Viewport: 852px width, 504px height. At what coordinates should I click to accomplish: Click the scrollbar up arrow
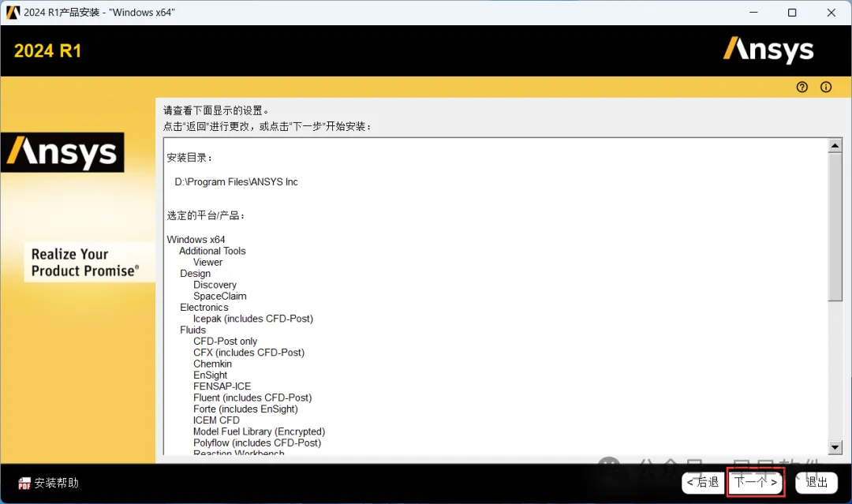point(835,146)
